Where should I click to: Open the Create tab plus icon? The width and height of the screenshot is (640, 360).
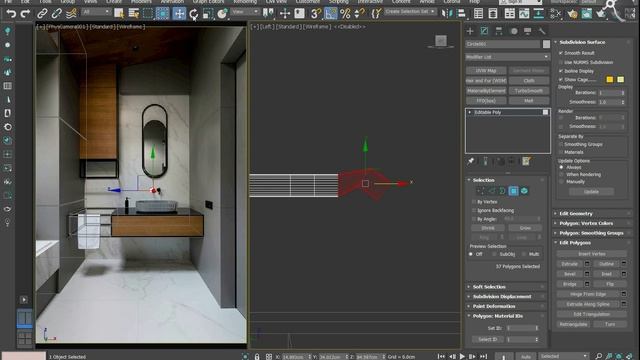(x=470, y=31)
